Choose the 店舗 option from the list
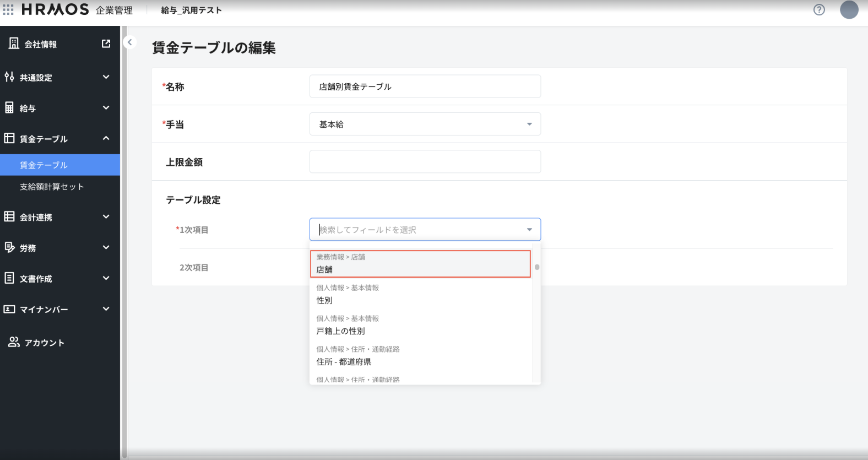Image resolution: width=868 pixels, height=460 pixels. pyautogui.click(x=420, y=264)
